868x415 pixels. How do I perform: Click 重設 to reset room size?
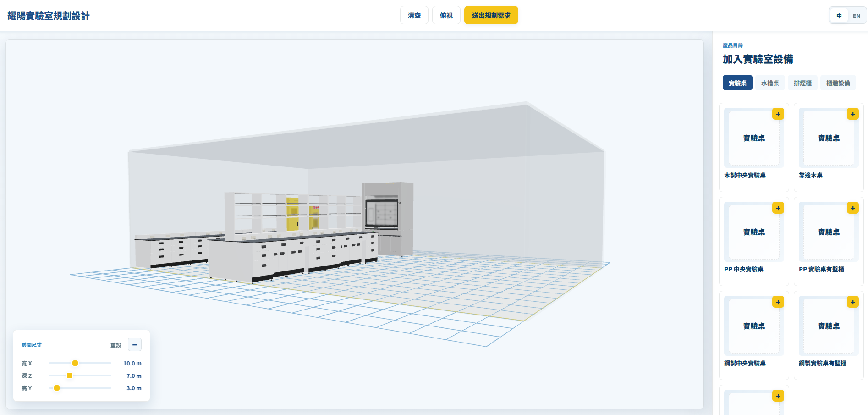[116, 345]
